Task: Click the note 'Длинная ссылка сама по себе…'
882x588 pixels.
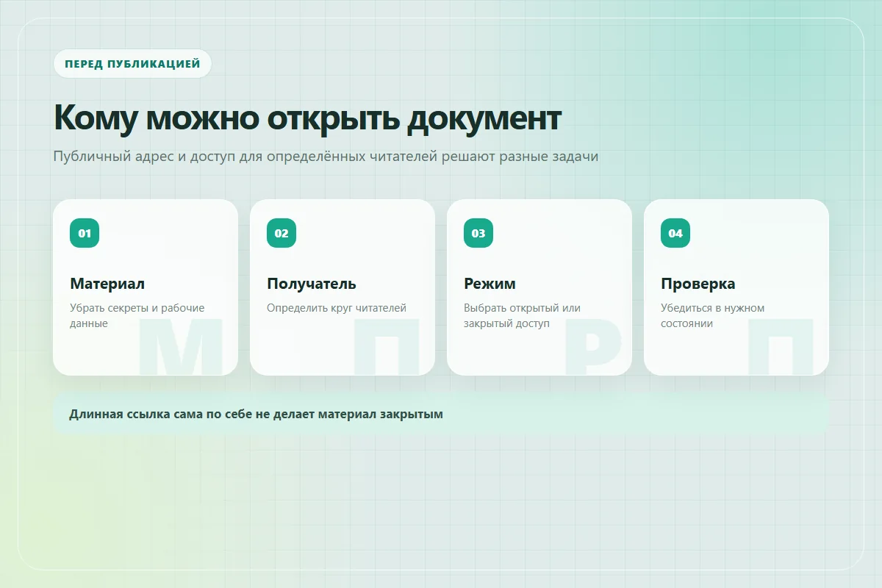Action: click(441, 414)
